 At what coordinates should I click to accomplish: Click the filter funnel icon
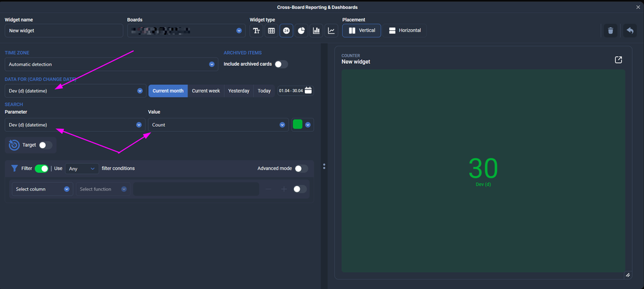coord(14,168)
